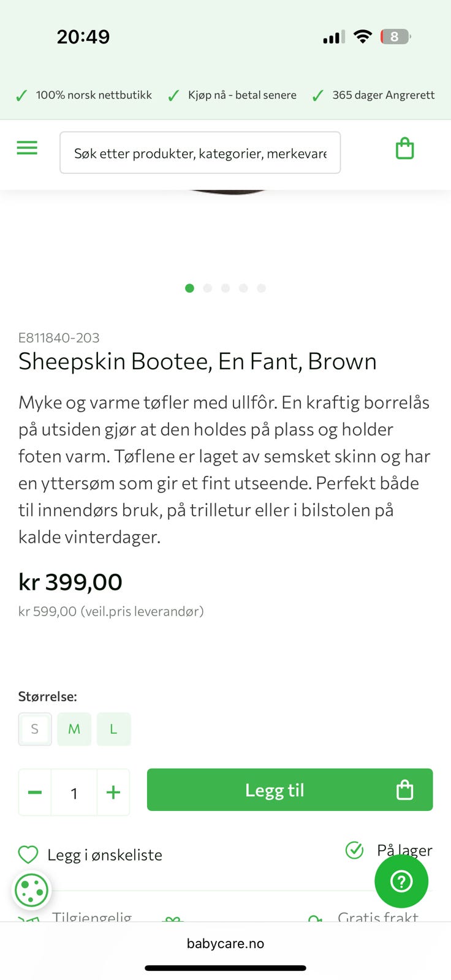Open the hamburger navigation menu

pos(27,148)
